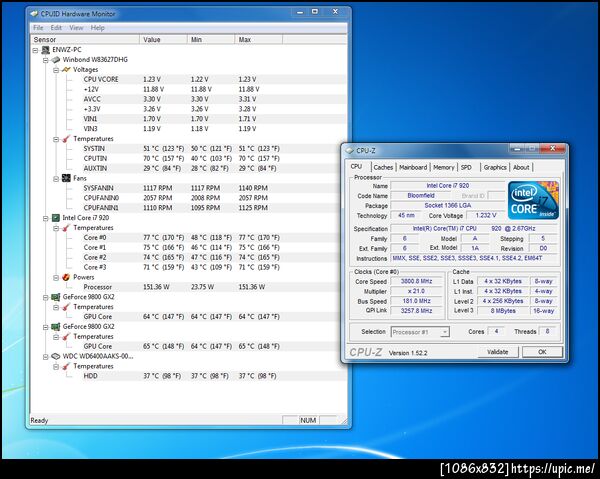Click the Package value Socket 1366 LGA
The image size is (600, 479).
448,205
